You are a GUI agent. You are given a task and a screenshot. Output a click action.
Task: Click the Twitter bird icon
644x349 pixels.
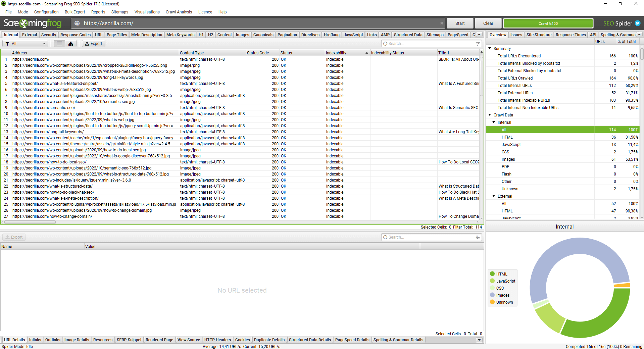637,23
